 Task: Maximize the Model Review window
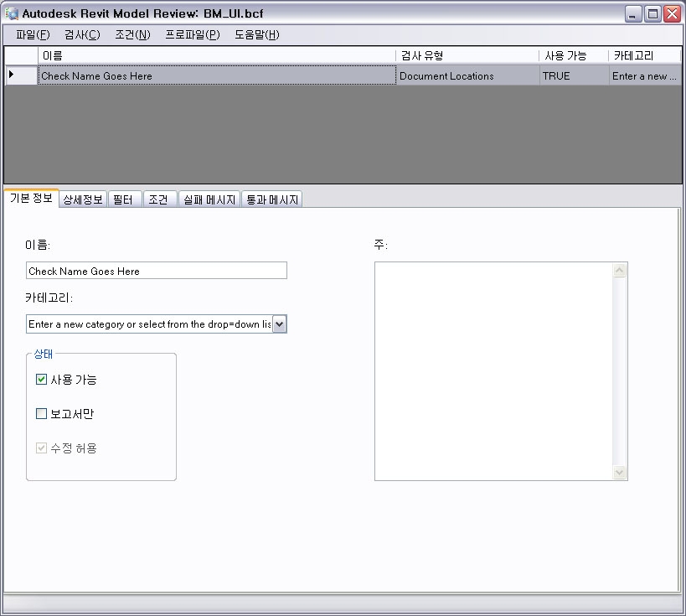point(652,14)
